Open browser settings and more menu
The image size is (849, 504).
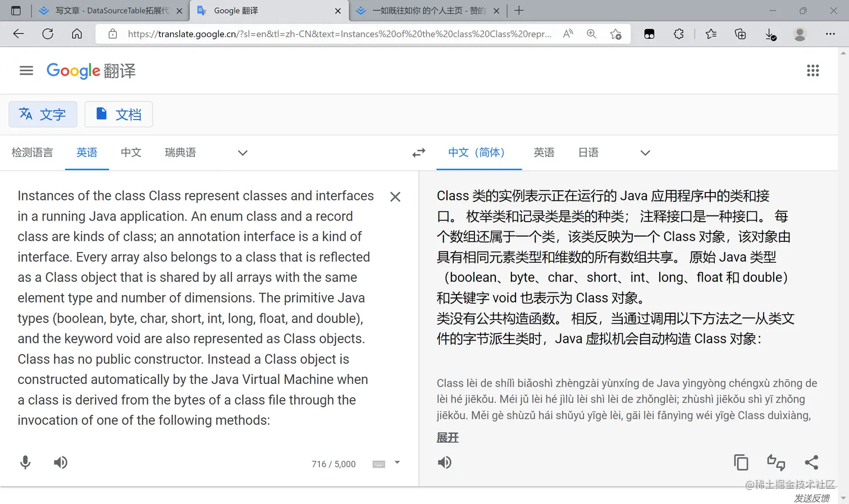click(830, 34)
